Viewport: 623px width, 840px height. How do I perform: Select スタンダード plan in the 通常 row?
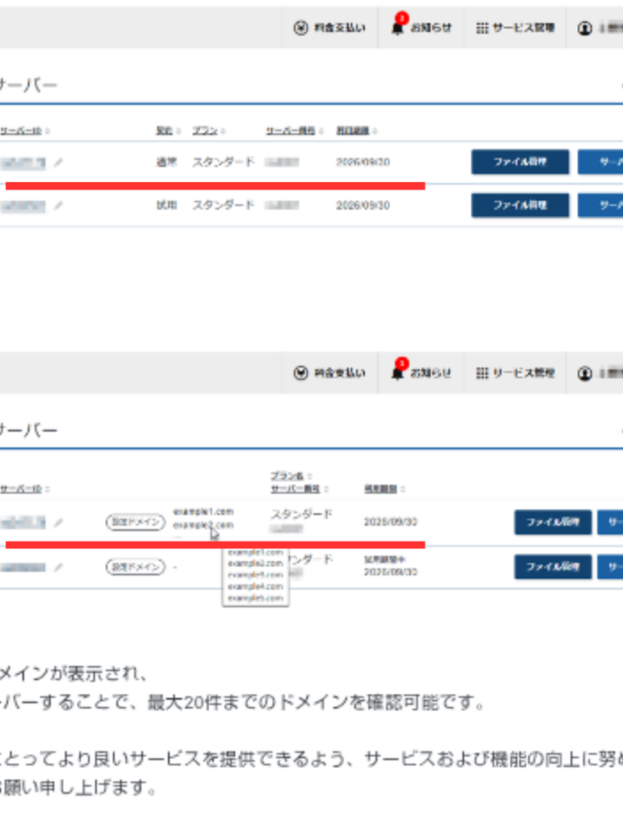224,162
